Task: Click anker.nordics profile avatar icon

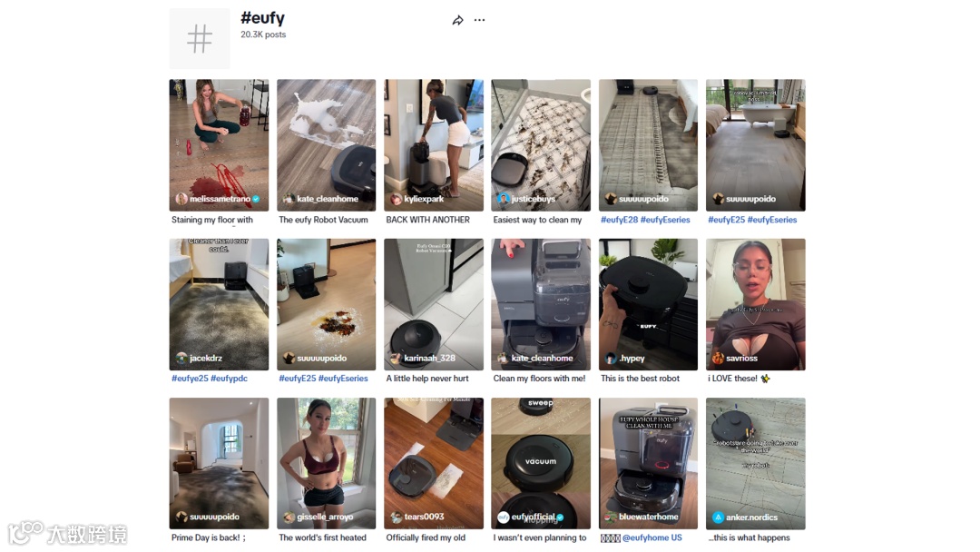Action: pos(718,517)
